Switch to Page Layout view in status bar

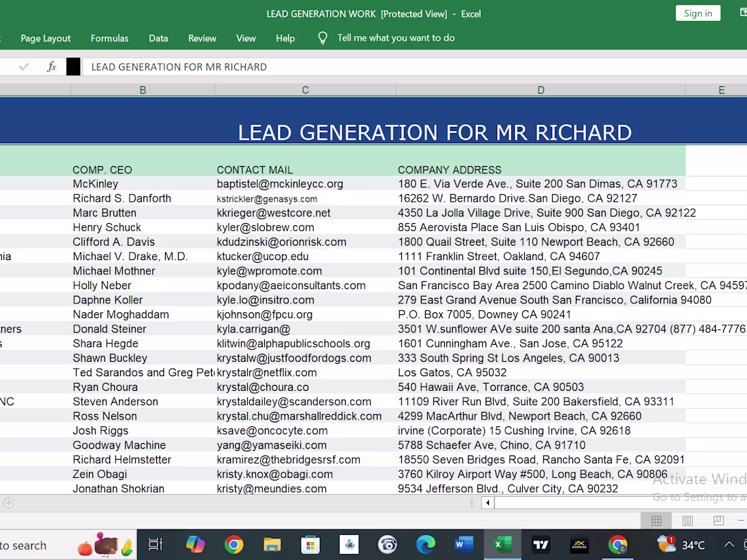[x=687, y=520]
